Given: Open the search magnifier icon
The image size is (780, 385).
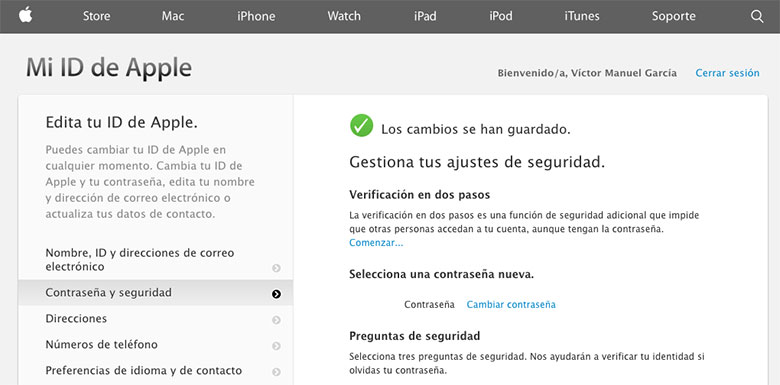Looking at the screenshot, I should tap(757, 16).
